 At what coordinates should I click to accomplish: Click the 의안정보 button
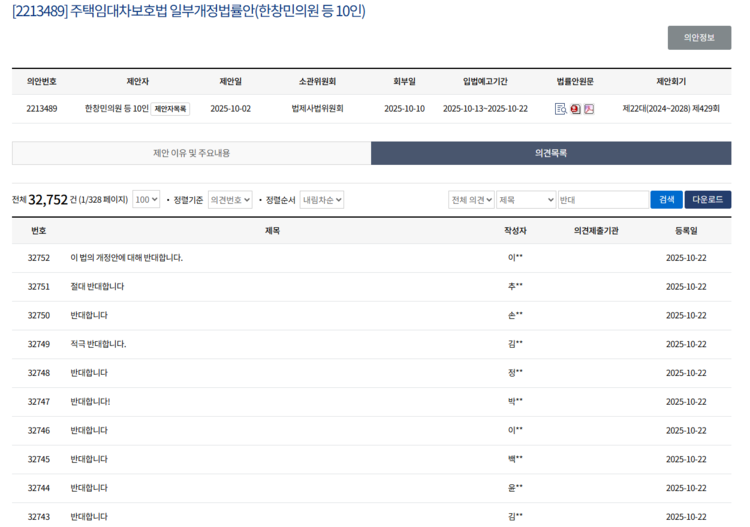[699, 38]
